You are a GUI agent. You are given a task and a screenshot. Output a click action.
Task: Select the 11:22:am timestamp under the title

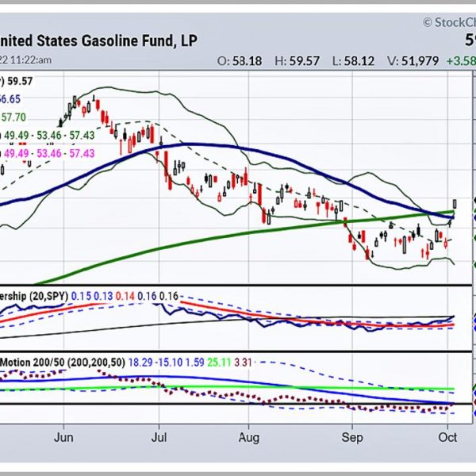(x=31, y=59)
